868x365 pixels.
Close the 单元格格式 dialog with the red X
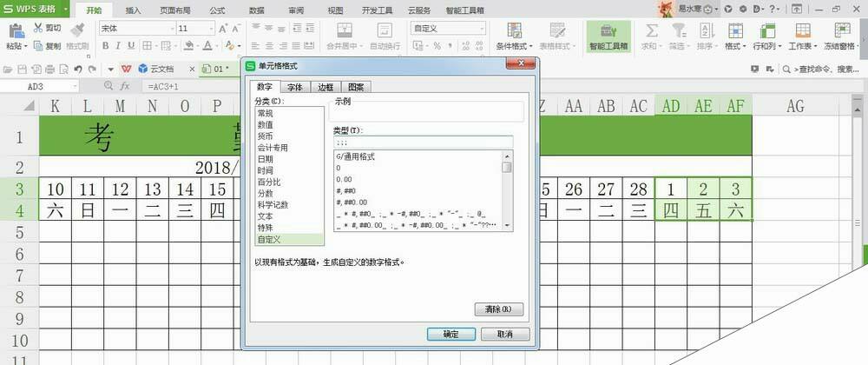point(520,64)
